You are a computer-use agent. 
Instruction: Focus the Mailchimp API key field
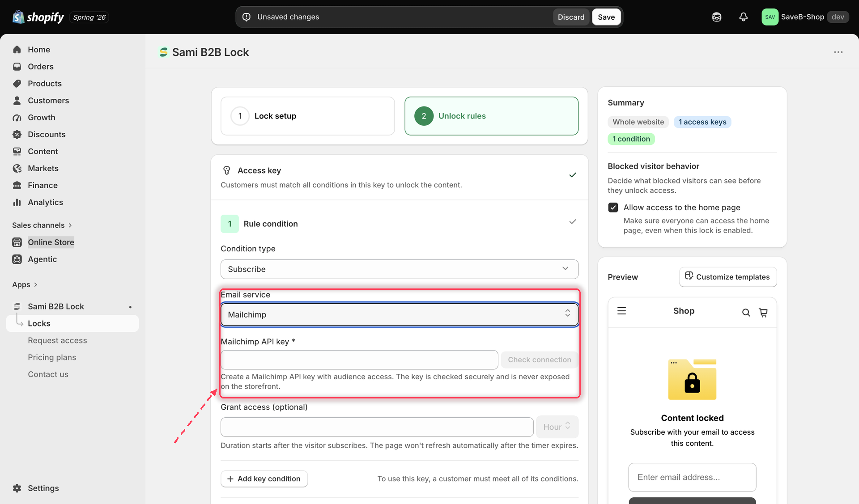tap(359, 360)
